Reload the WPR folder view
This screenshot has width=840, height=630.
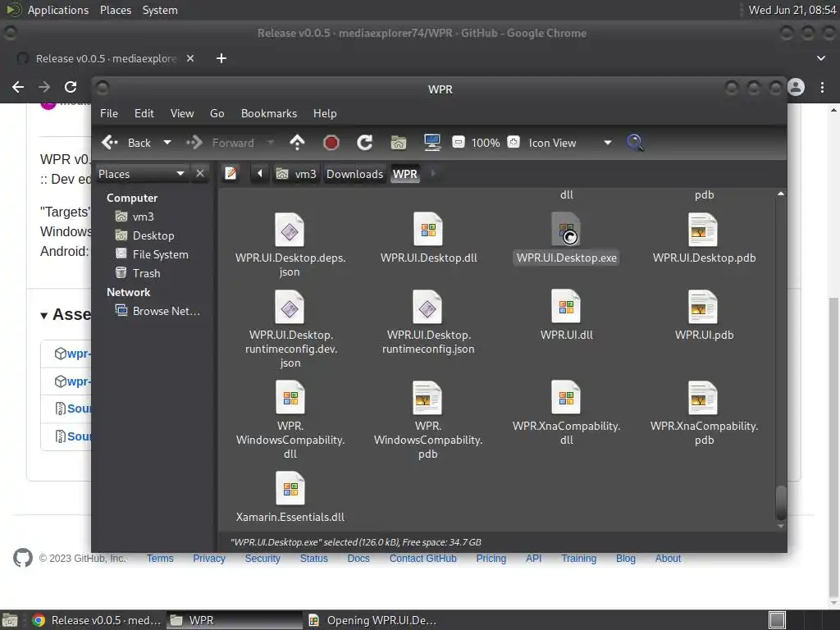365,143
